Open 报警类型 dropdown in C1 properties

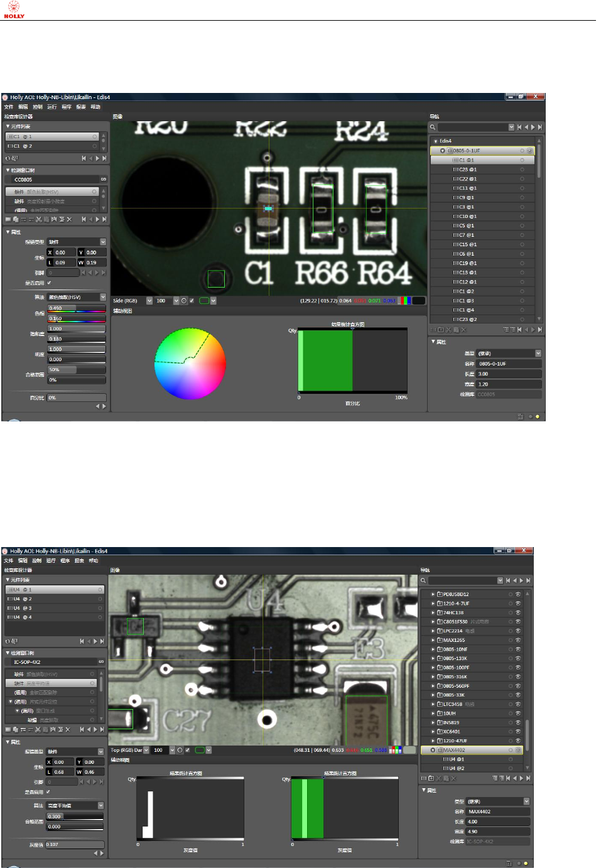click(x=103, y=242)
